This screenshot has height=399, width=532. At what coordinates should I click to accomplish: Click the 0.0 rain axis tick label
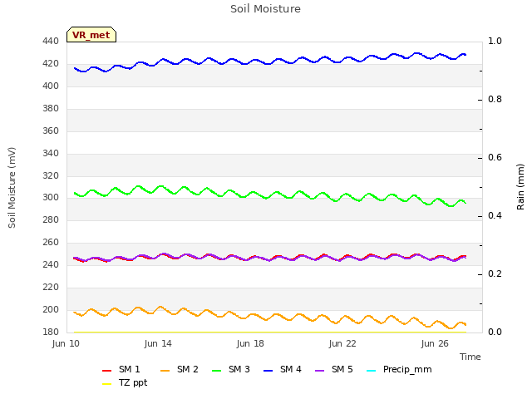coord(495,332)
